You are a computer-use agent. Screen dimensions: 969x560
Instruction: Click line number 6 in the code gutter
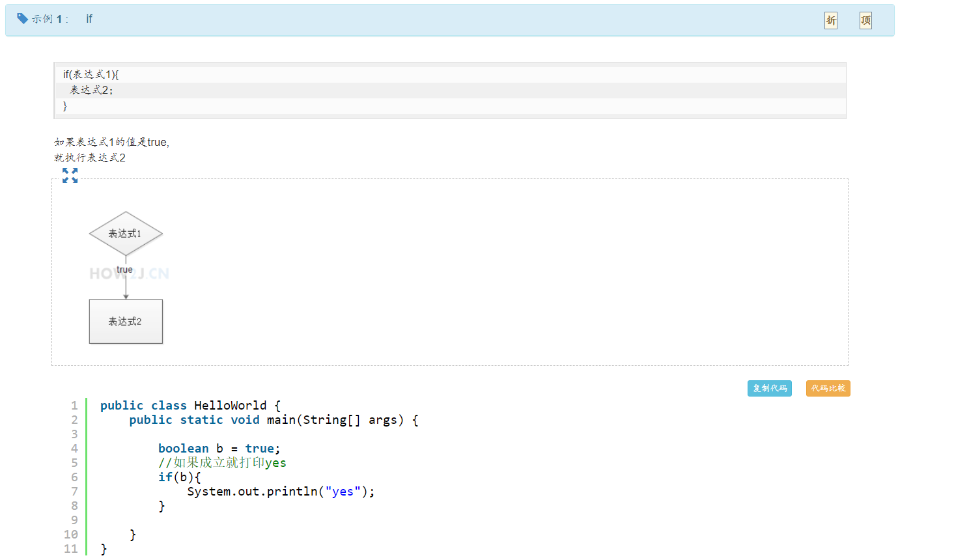point(74,477)
